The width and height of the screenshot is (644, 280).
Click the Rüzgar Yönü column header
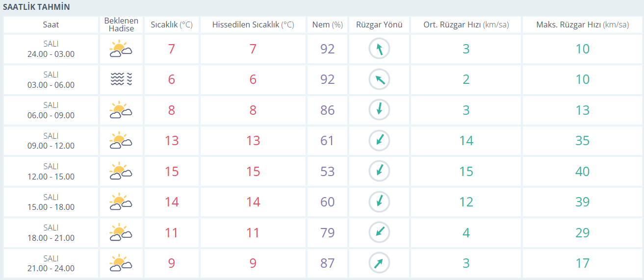[x=379, y=25]
